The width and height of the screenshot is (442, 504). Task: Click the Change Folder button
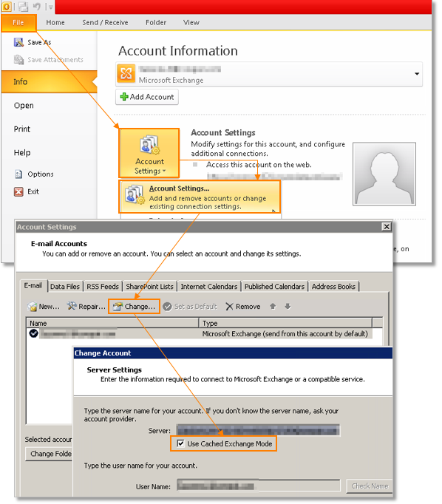[x=49, y=454]
